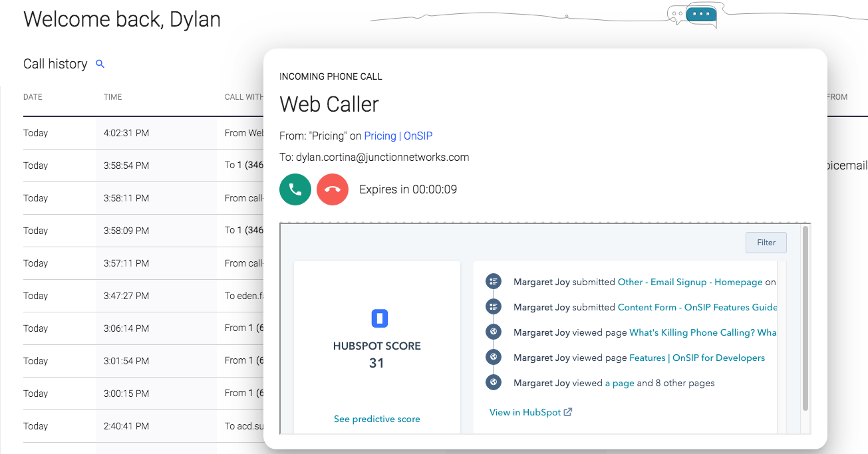Sort by the DATE column header
The height and width of the screenshot is (454, 868).
click(33, 97)
